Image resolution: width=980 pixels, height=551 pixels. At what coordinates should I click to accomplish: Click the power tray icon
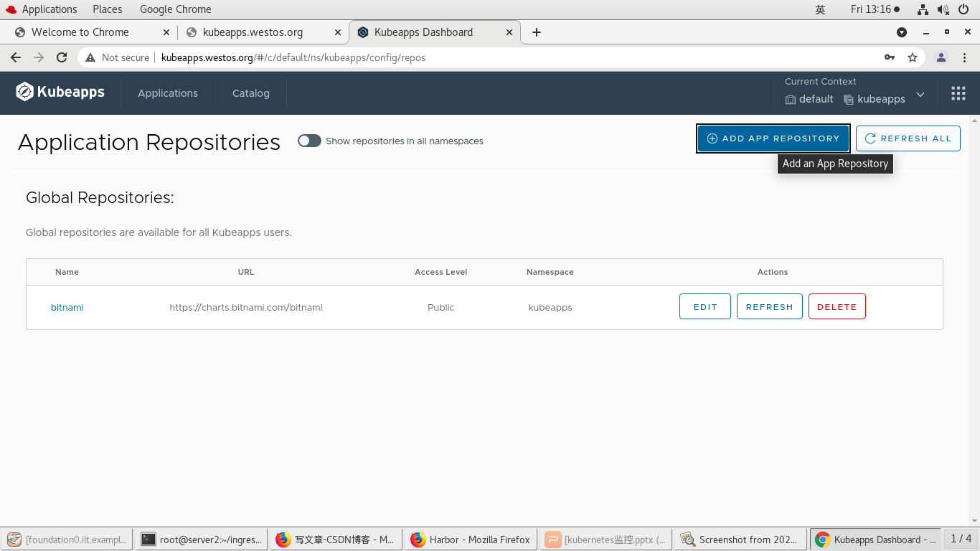click(x=964, y=9)
